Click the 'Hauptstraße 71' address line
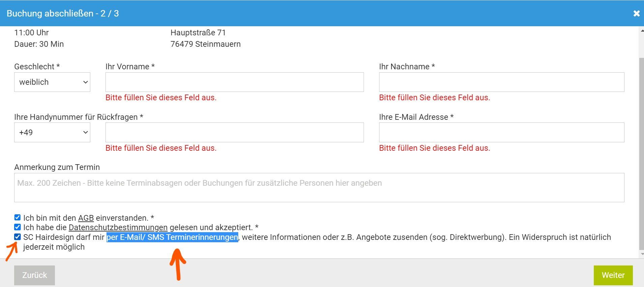This screenshot has width=644, height=287. click(x=198, y=33)
